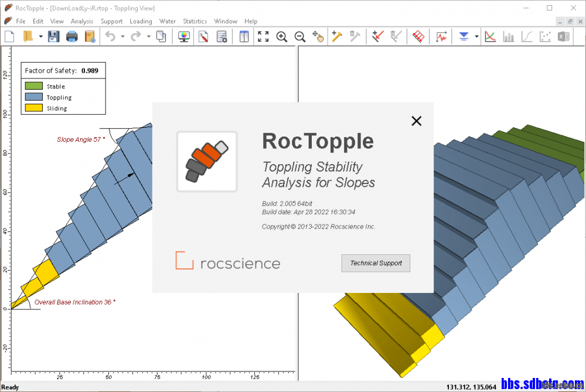Expand the Undo history dropdown arrow
The height and width of the screenshot is (392, 586).
click(122, 36)
